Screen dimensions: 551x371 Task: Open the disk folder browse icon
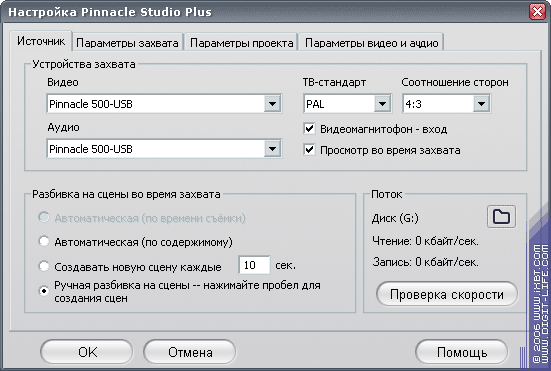click(x=501, y=217)
